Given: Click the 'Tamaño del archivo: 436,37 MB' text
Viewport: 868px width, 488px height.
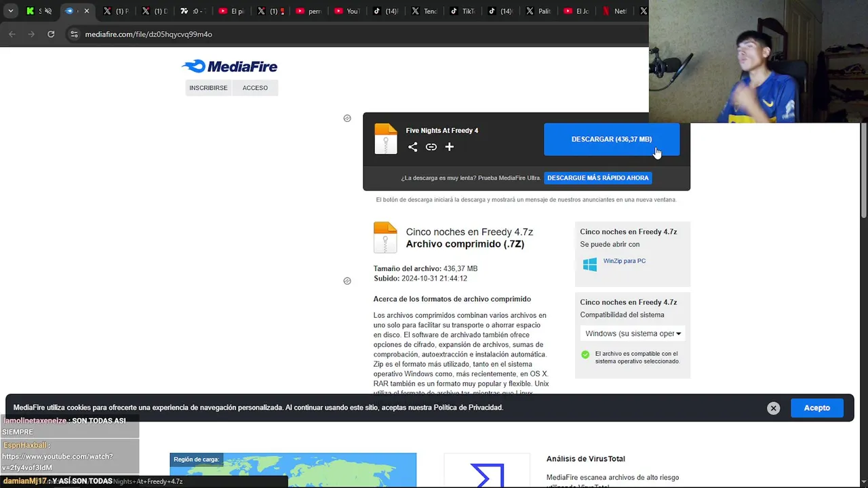Looking at the screenshot, I should coord(425,269).
